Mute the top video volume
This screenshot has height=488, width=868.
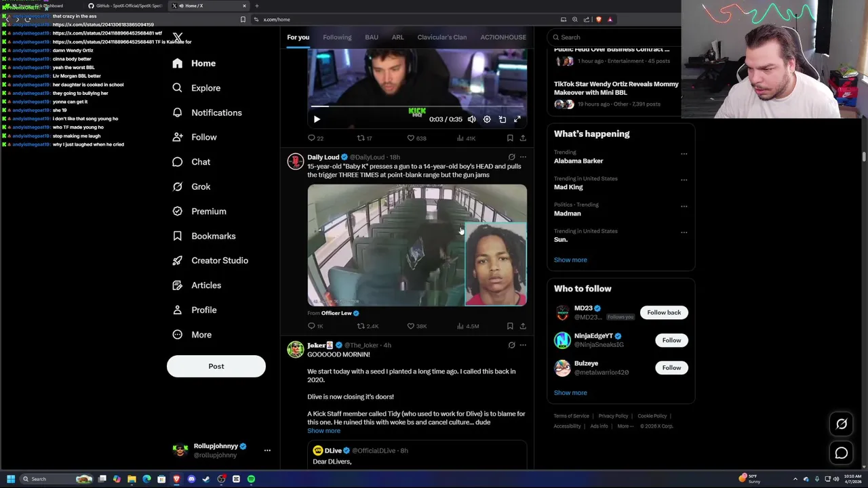tap(471, 119)
